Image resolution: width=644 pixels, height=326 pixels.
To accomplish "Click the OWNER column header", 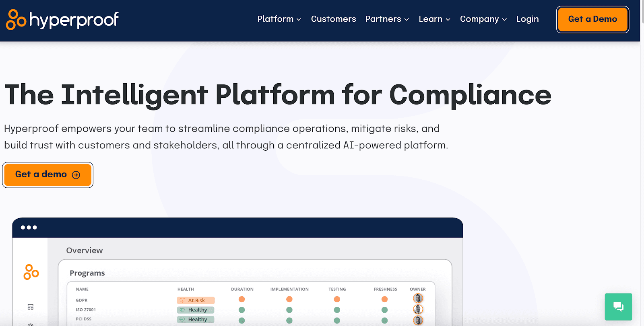I will (417, 289).
